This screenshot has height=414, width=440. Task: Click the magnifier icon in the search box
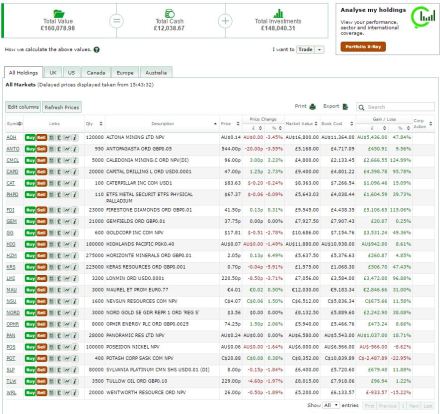coord(361,107)
